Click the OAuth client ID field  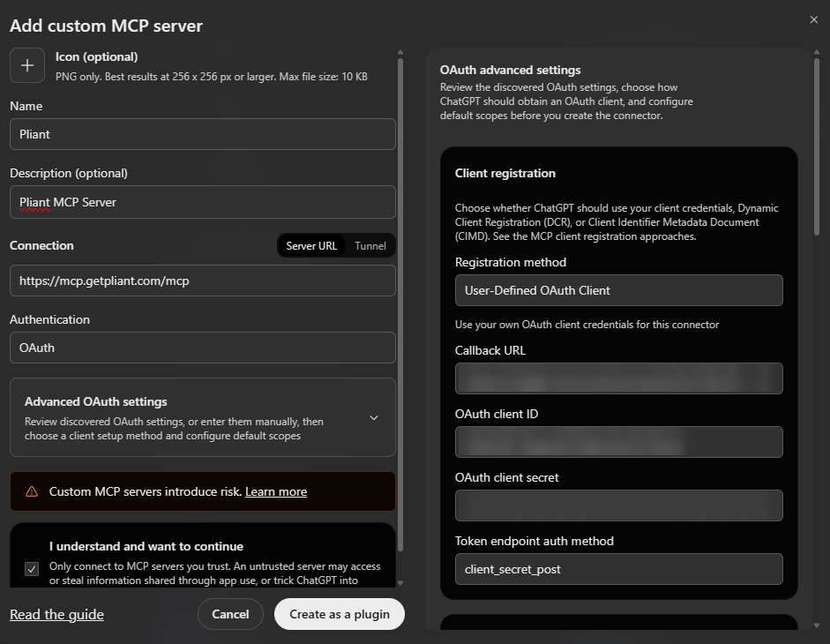coord(619,442)
